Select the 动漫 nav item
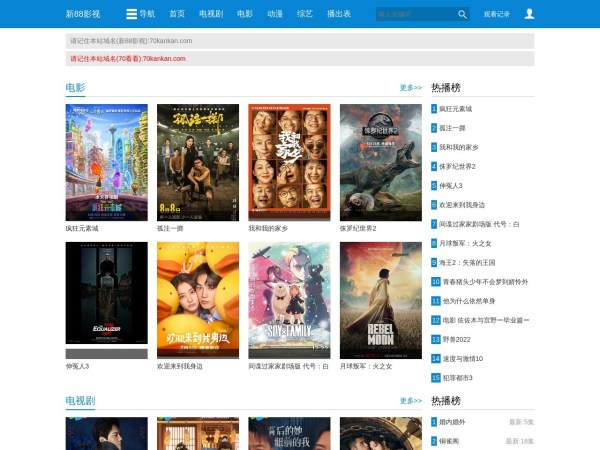Viewport: 600px width, 450px height. coord(275,14)
